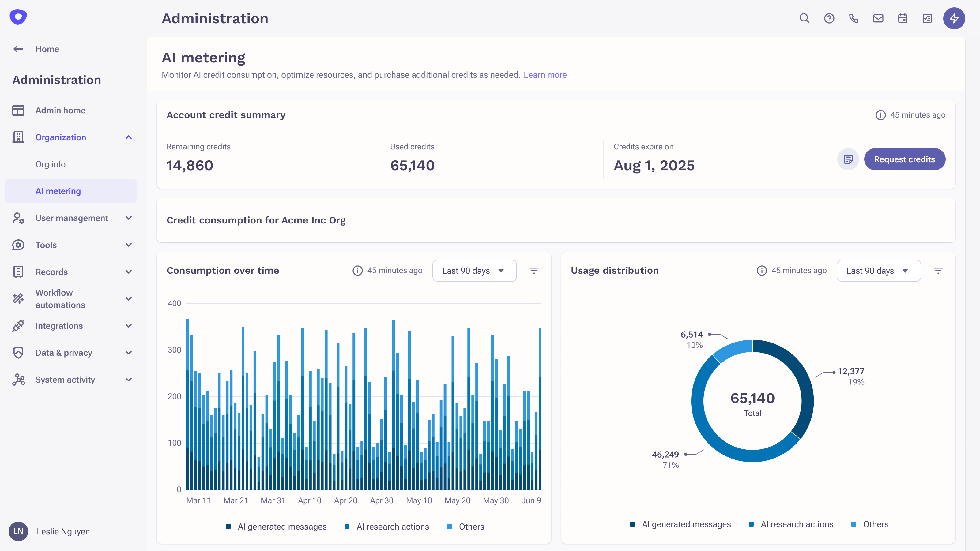
Task: Open the tasks checklist icon
Action: coord(927,18)
